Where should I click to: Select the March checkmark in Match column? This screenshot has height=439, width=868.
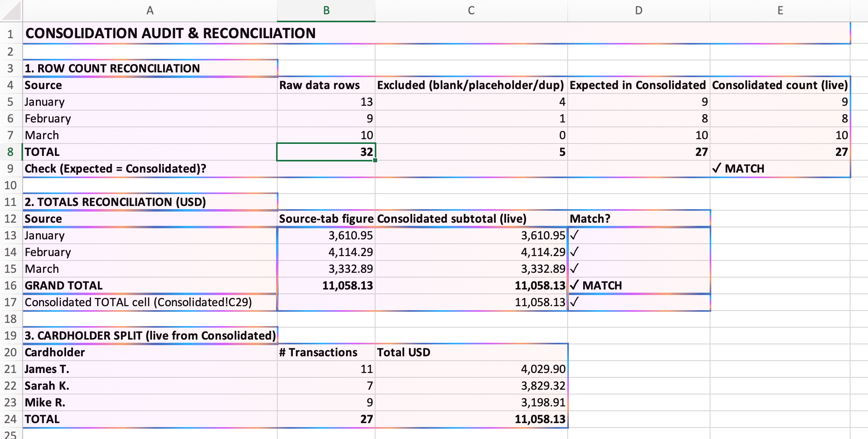[x=638, y=269]
